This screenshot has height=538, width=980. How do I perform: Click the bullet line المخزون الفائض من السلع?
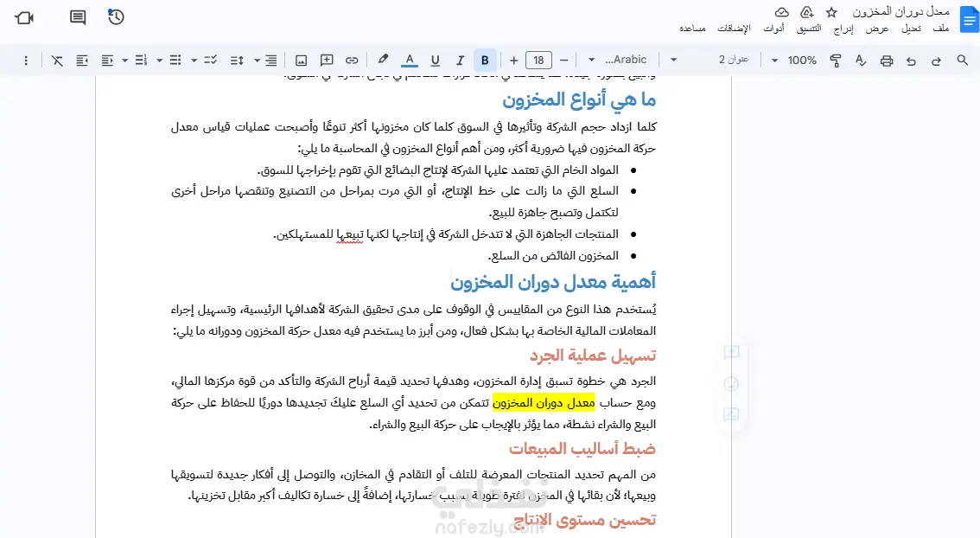[553, 256]
